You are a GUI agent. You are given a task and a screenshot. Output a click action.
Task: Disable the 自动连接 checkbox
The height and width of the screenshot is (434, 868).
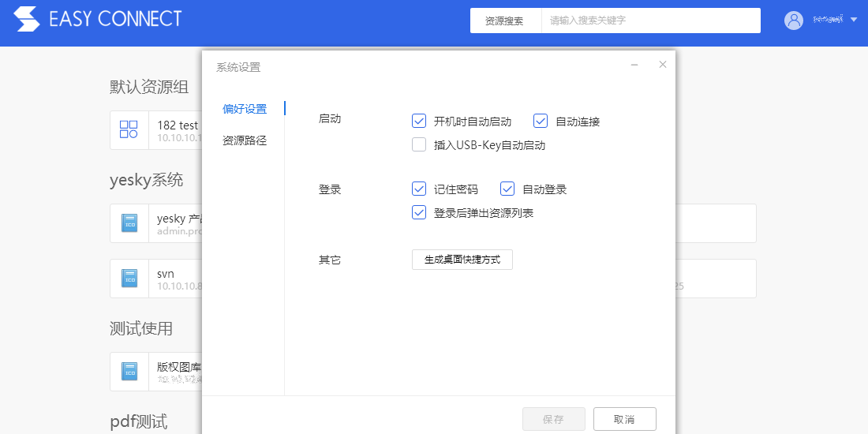(541, 122)
